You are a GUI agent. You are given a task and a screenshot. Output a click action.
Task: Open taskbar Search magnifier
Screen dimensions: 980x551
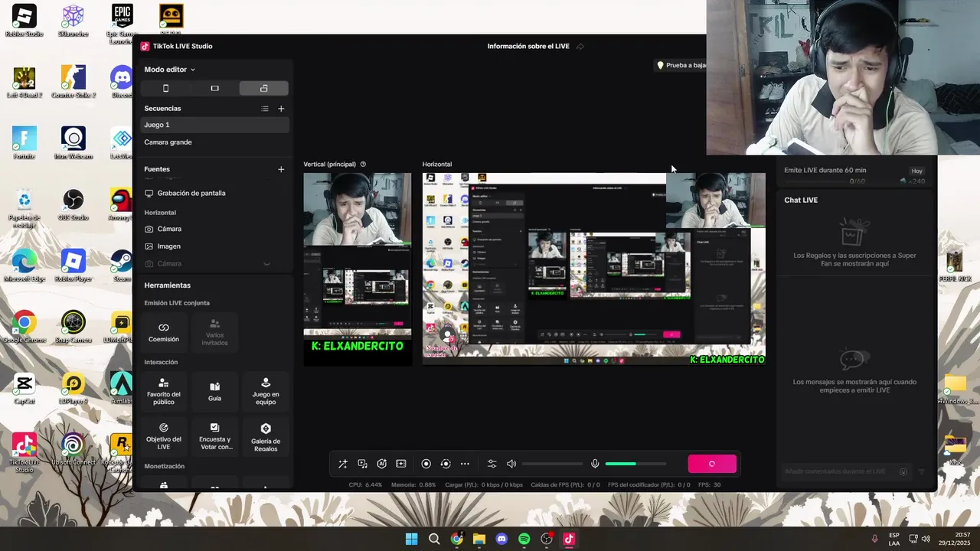pos(434,539)
